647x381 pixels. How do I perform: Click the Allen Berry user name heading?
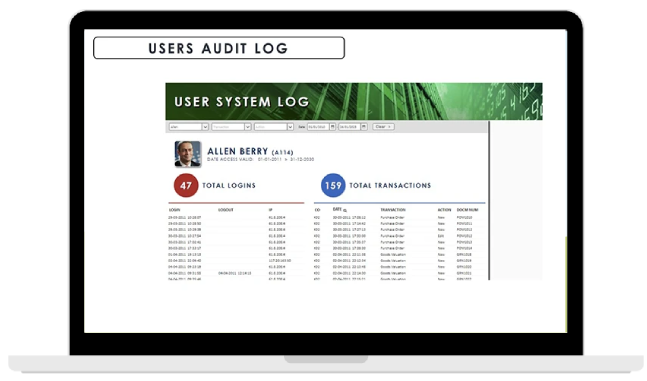(x=238, y=151)
